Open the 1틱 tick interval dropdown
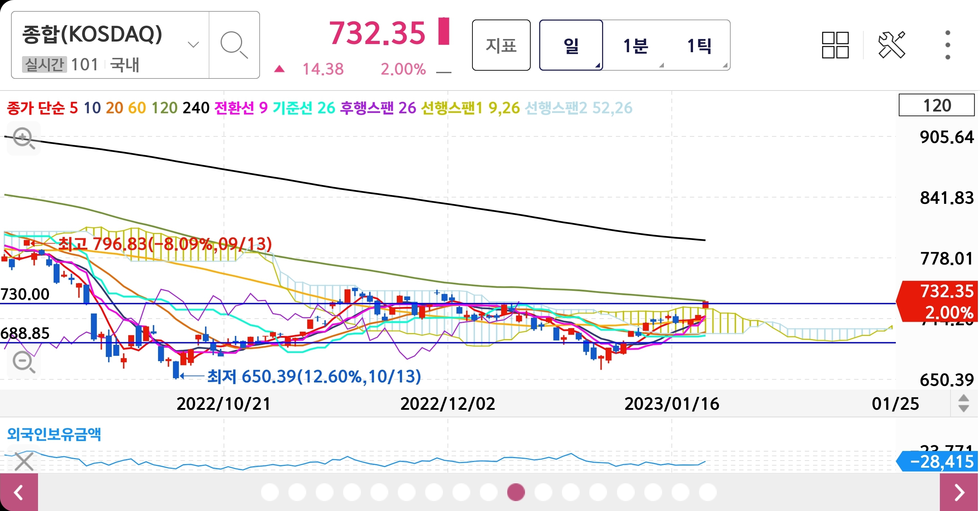This screenshot has width=980, height=511. tap(699, 45)
